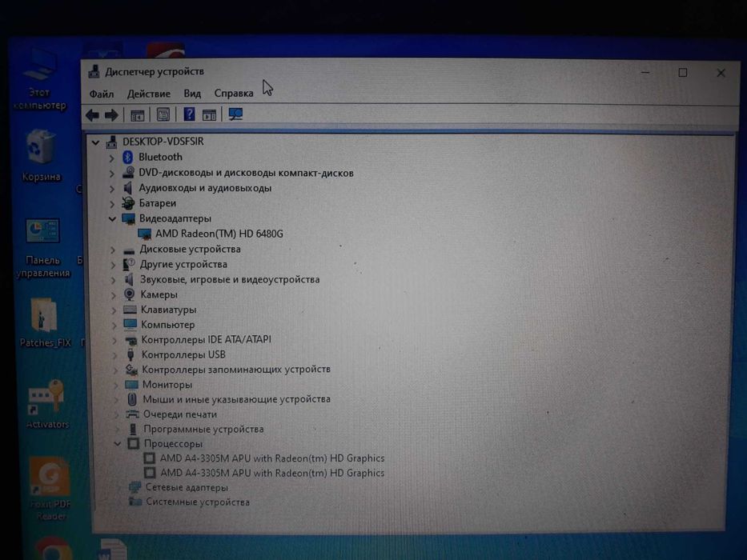Select the Компьютер category row
This screenshot has width=747, height=560.
click(167, 325)
